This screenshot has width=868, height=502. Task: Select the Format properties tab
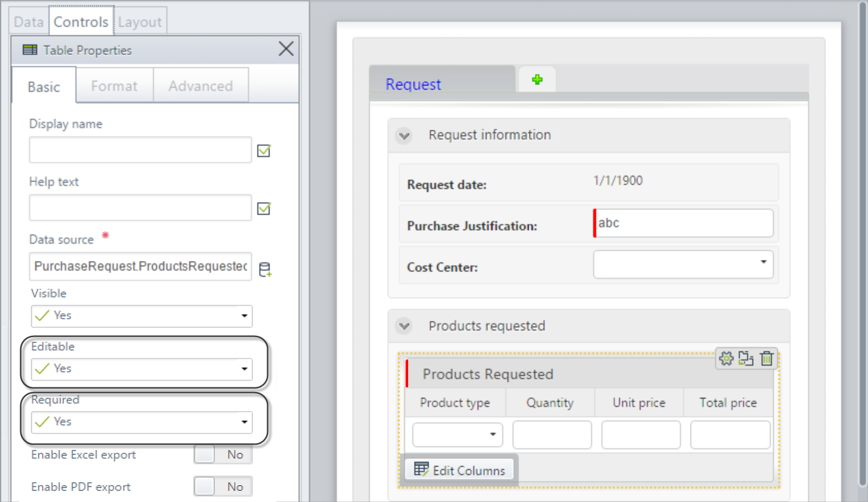[115, 86]
